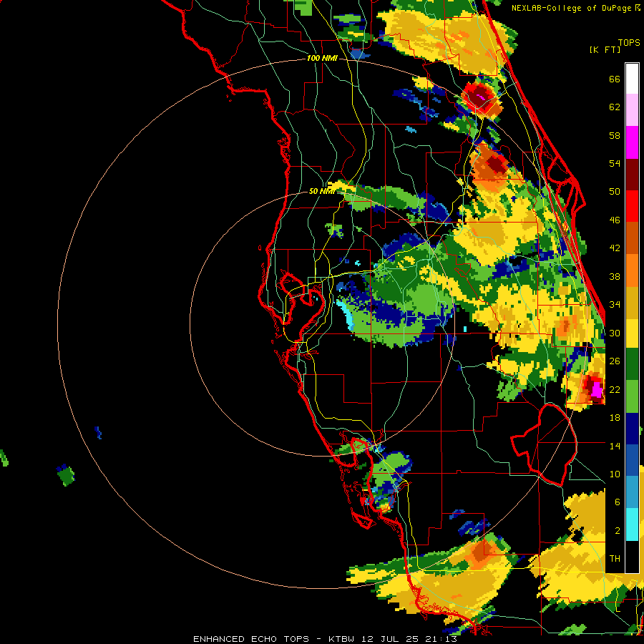Click the light pink band near 62
This screenshot has width=644, height=644.
point(632,110)
